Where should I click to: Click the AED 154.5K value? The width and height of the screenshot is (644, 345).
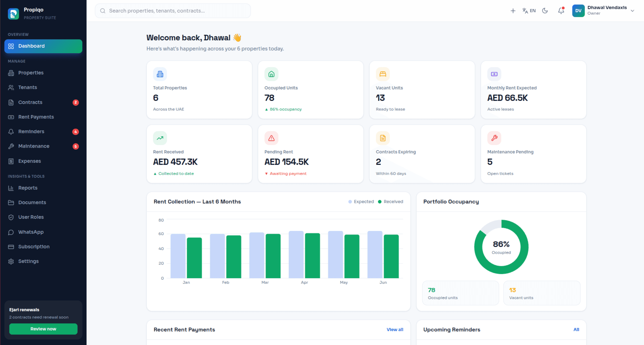[x=287, y=162]
